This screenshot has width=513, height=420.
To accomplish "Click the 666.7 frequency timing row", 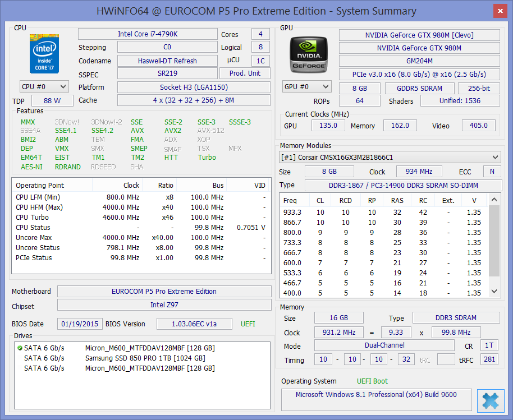I will (x=384, y=253).
